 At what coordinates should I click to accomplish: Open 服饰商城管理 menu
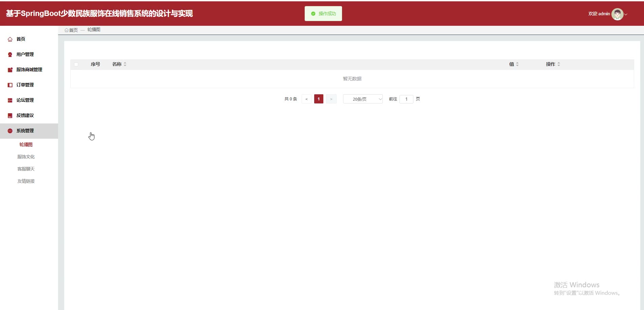pos(29,70)
